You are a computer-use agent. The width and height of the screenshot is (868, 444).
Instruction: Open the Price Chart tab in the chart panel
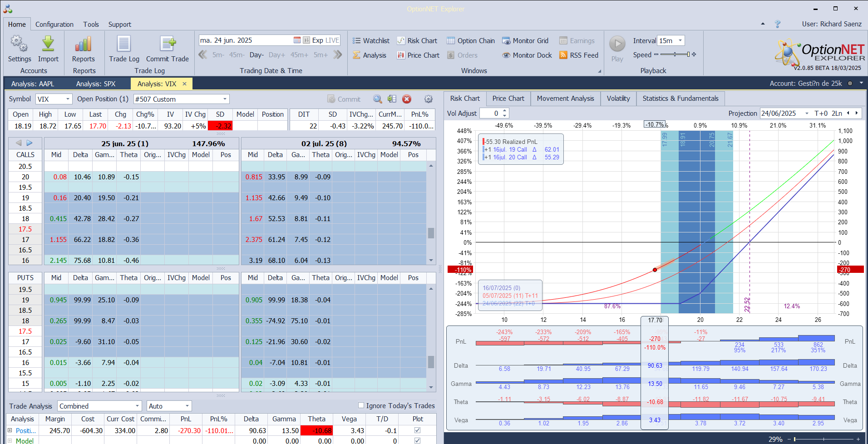[508, 99]
